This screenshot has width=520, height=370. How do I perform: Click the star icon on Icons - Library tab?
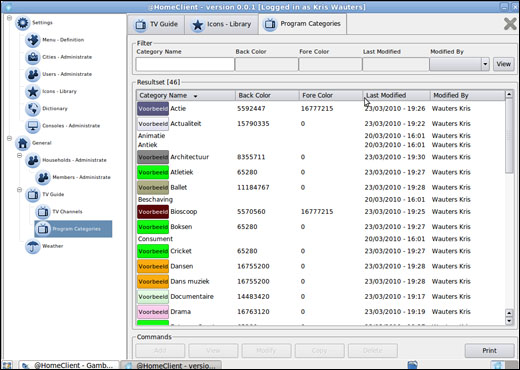coord(198,25)
